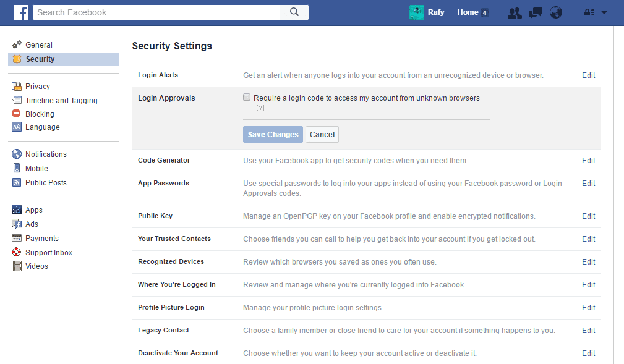Click the Blocking icon in the sidebar
Viewport: 624px width, 364px height.
point(17,114)
